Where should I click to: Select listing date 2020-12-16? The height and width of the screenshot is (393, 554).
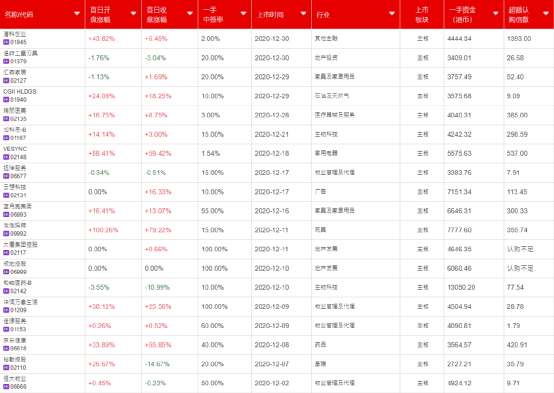(272, 211)
